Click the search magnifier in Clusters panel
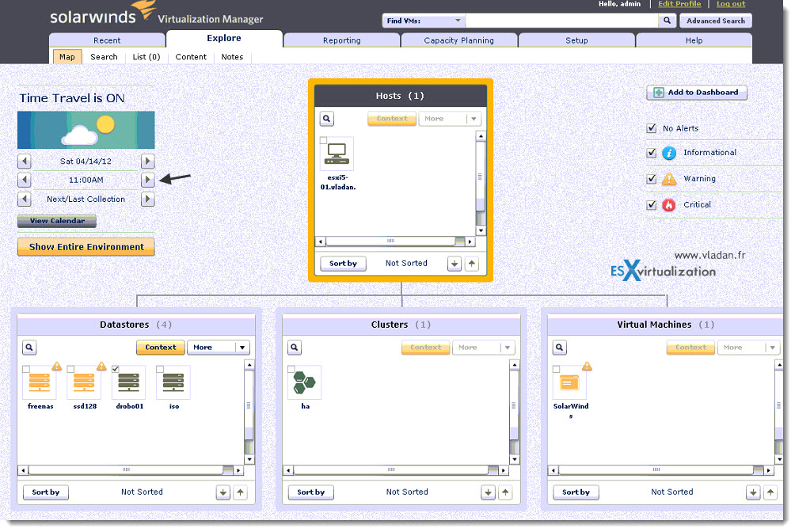Image resolution: width=795 pixels, height=532 pixels. coord(295,348)
